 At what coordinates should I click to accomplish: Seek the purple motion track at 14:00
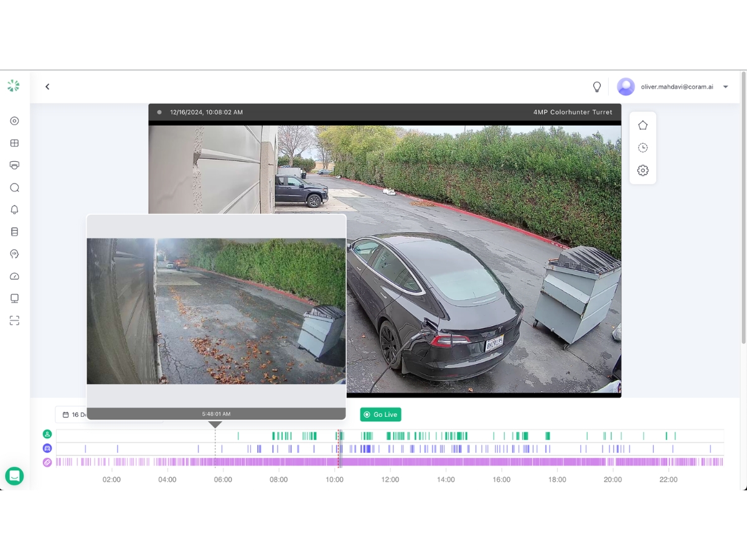pyautogui.click(x=446, y=462)
